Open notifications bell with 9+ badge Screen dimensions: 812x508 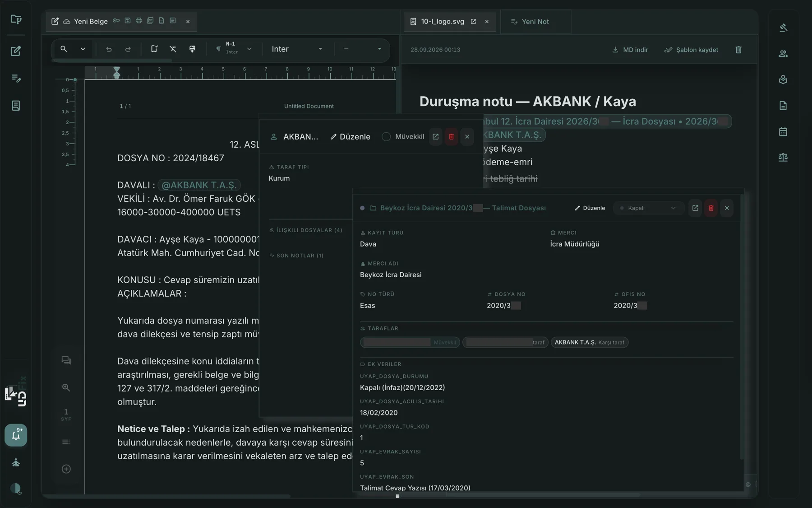(16, 435)
